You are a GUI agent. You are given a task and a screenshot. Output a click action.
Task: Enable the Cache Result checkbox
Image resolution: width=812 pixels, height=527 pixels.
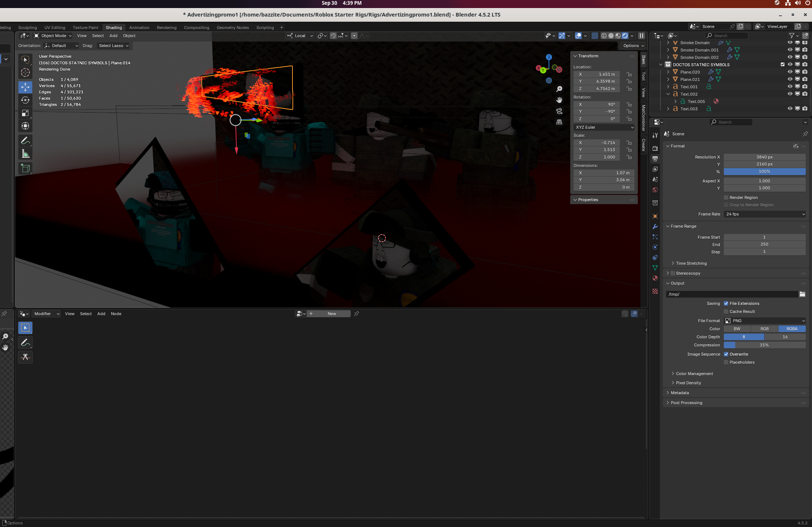click(x=726, y=311)
